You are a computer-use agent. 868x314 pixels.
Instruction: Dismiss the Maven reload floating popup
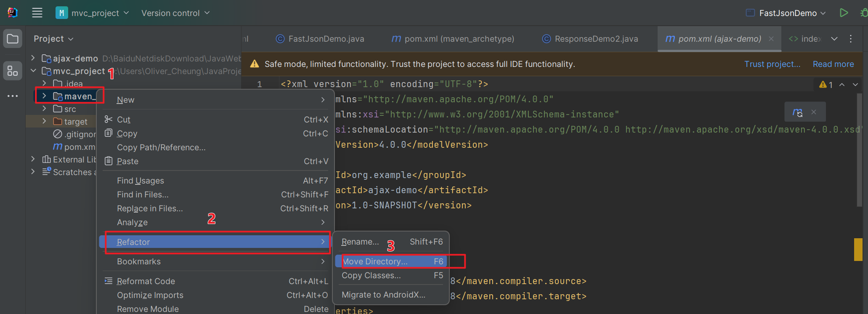[814, 112]
